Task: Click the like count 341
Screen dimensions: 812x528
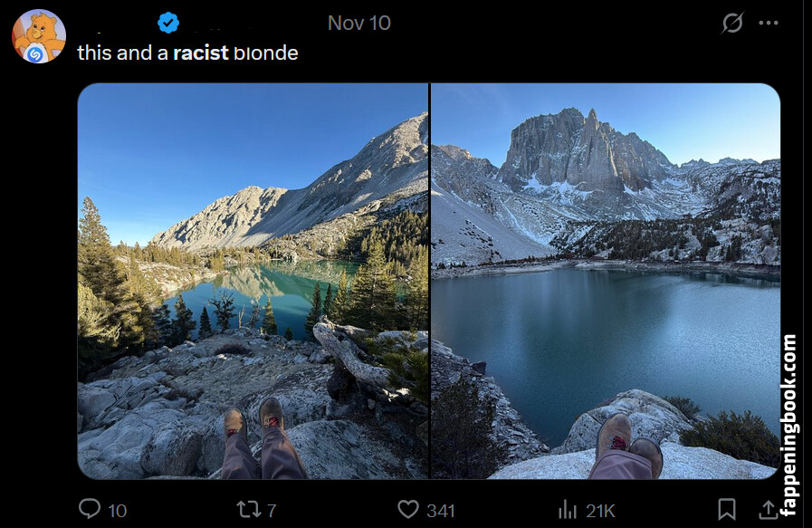Action: (x=440, y=511)
